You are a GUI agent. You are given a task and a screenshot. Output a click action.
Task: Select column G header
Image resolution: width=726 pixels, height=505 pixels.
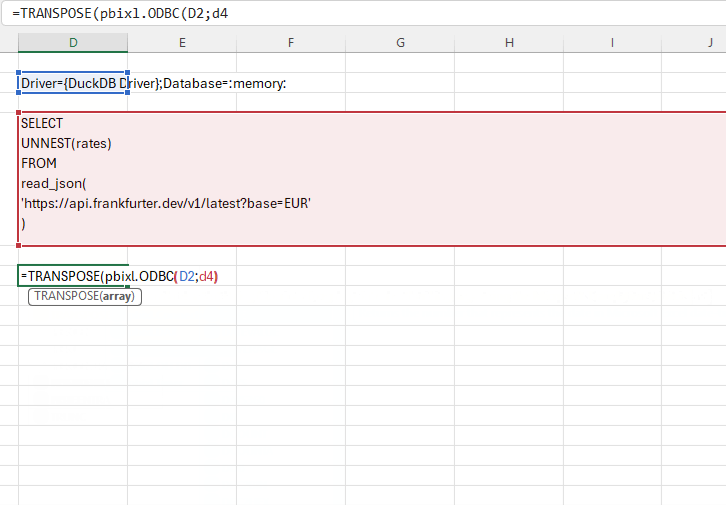(400, 42)
